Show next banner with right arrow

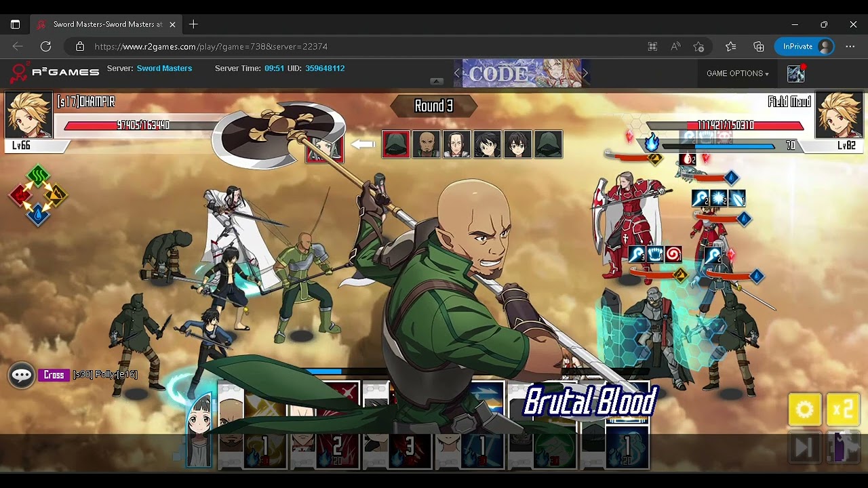coord(585,73)
